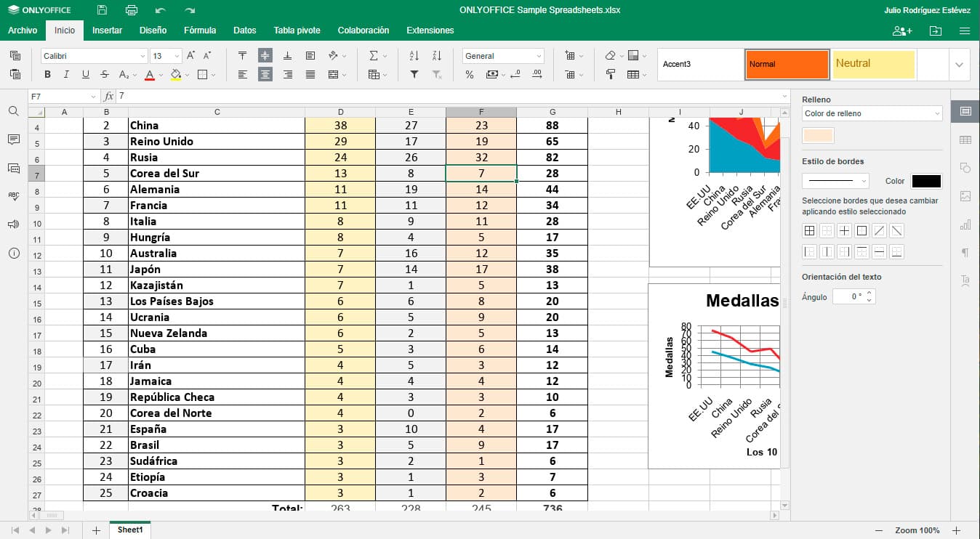Viewport: 980px width, 539px height.
Task: Click the formula bar input field
Action: coord(451,96)
